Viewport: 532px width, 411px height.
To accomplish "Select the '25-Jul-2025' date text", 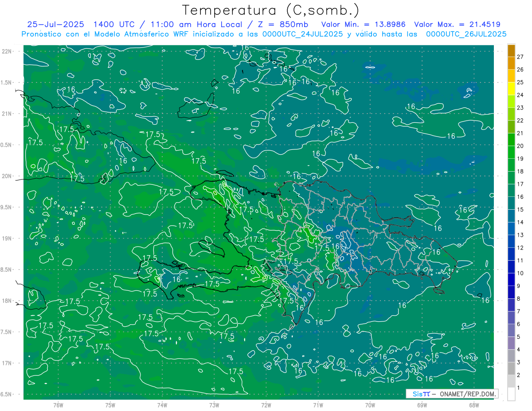I will pos(55,24).
